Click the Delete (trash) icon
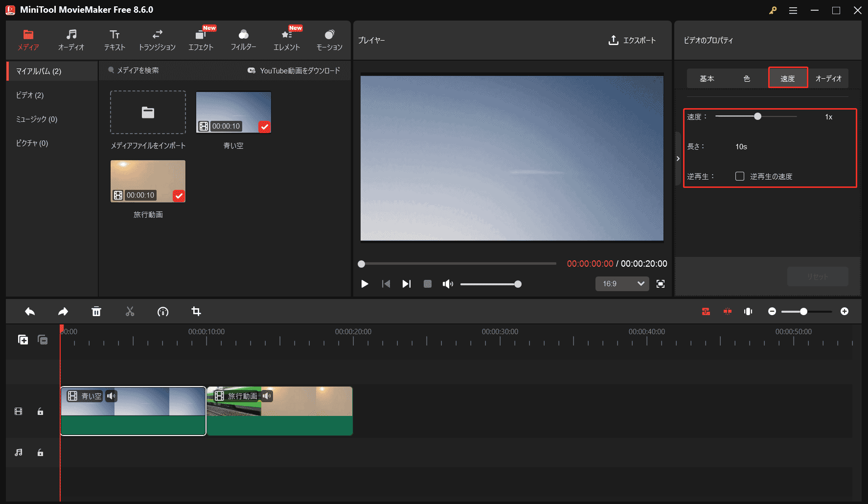This screenshot has height=504, width=868. 96,311
